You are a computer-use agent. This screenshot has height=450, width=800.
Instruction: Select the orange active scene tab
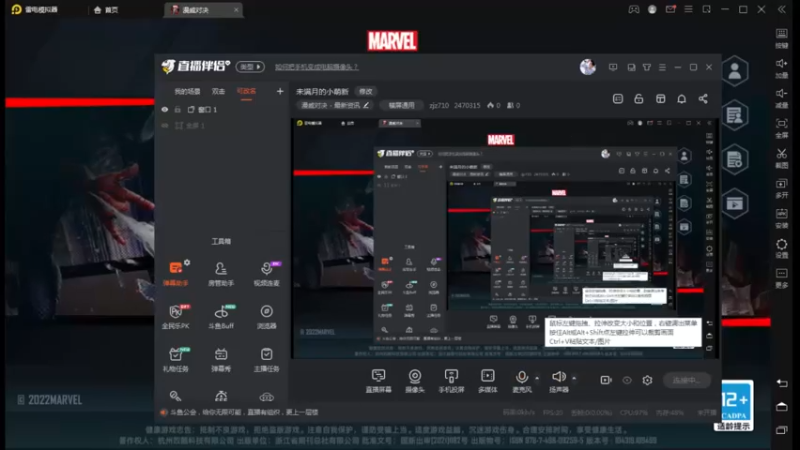246,91
